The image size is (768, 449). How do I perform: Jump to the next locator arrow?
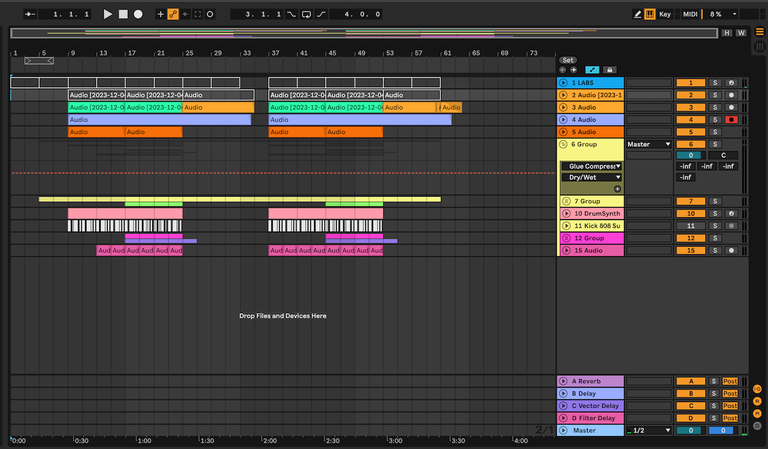click(573, 70)
